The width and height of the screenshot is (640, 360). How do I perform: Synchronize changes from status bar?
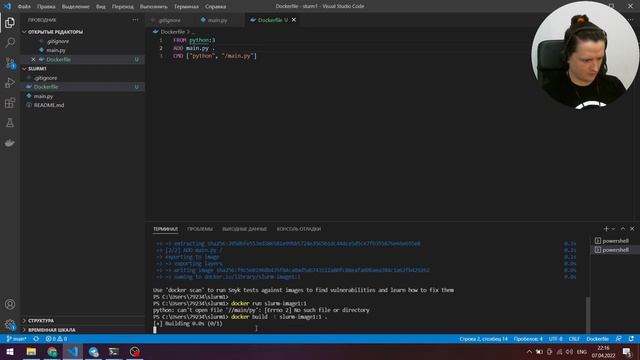36,339
